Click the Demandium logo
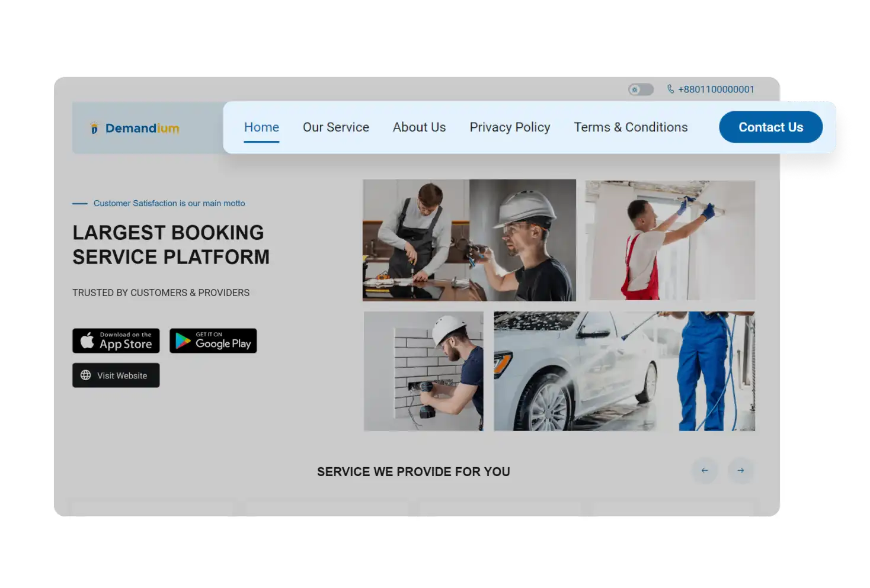 135,128
